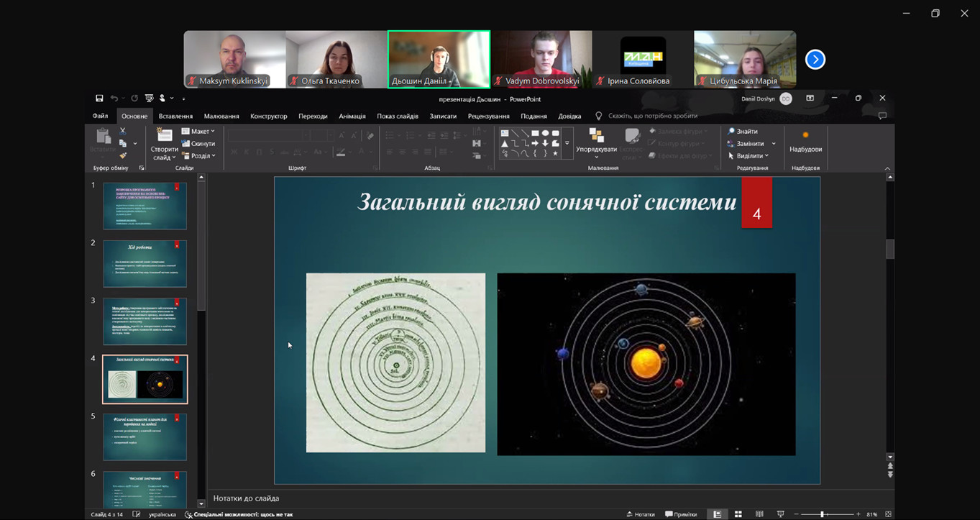Select the rectangle shape in shapes gallery
This screenshot has width=980, height=520.
coord(535,133)
